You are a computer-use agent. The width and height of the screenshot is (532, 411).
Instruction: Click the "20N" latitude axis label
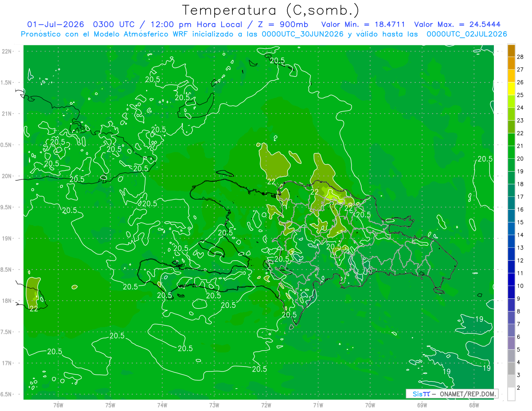7,176
